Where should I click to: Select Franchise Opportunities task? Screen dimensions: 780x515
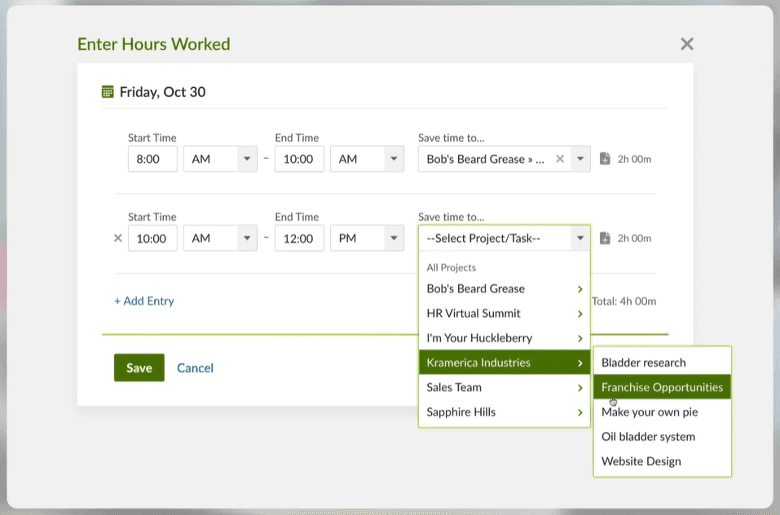(662, 387)
